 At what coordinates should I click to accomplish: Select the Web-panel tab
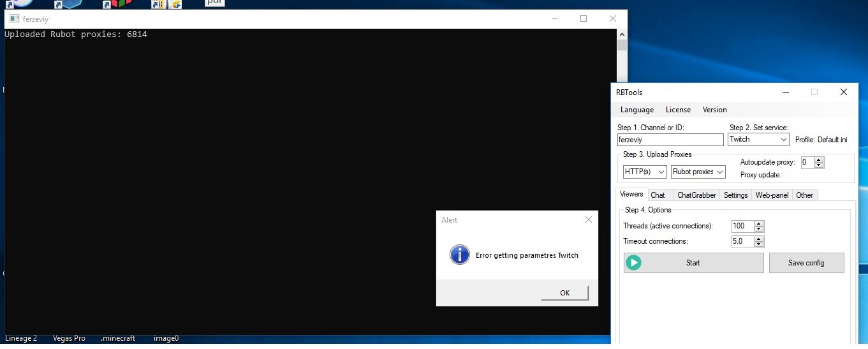coord(772,195)
